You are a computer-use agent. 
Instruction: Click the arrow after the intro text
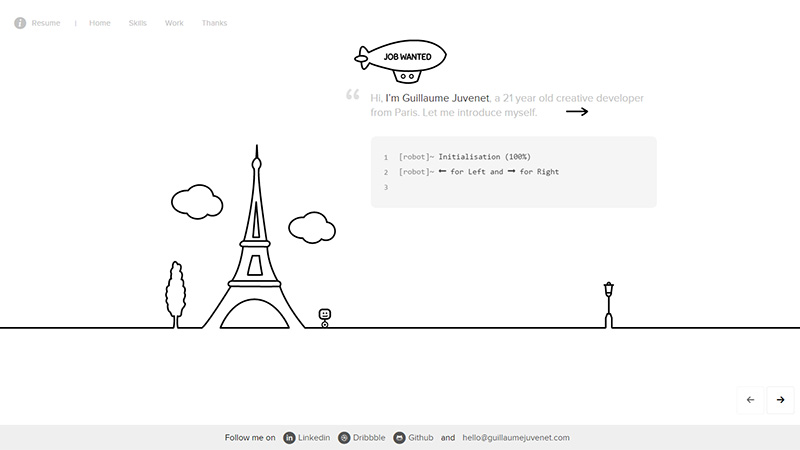[577, 112]
